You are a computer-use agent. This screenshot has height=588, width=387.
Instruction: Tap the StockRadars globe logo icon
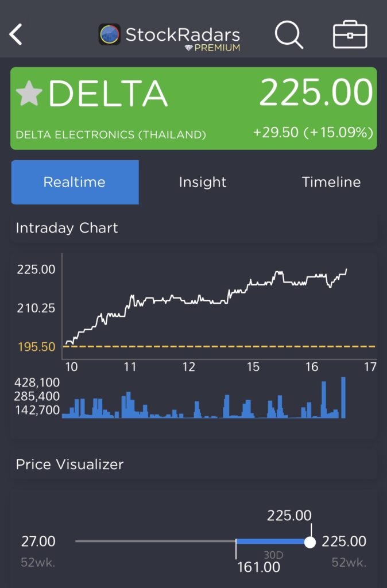(x=109, y=34)
